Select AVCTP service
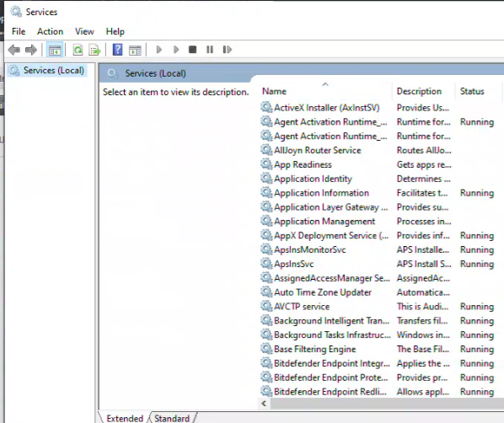 302,307
